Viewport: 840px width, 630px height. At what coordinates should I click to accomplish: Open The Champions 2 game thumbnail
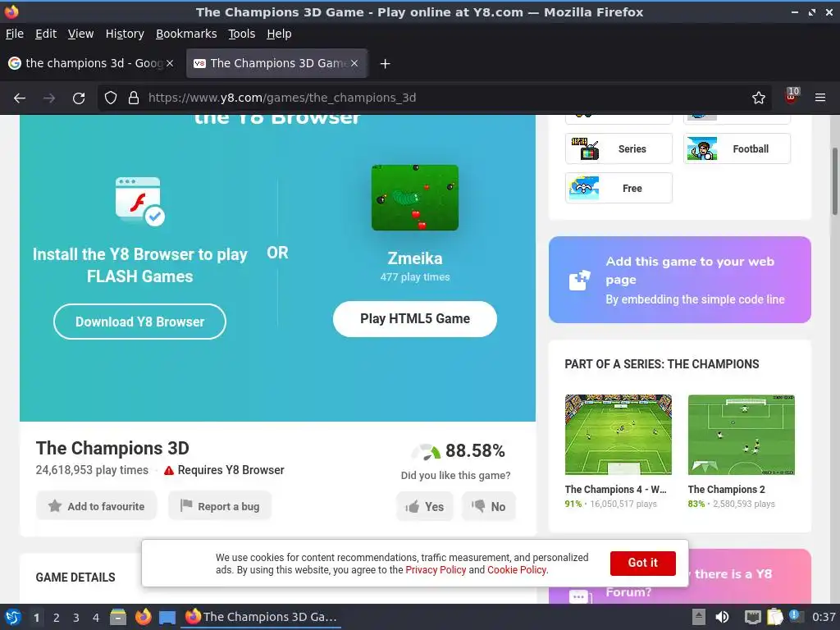[x=741, y=435]
